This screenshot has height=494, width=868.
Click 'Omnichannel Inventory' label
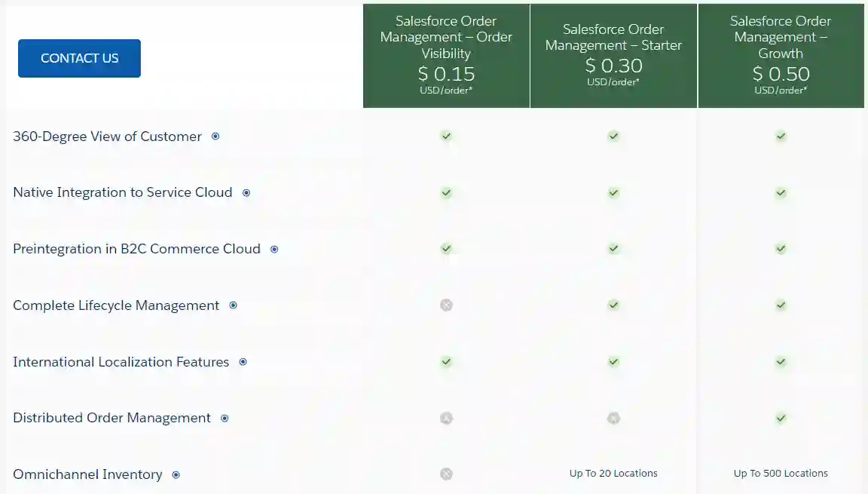click(87, 474)
